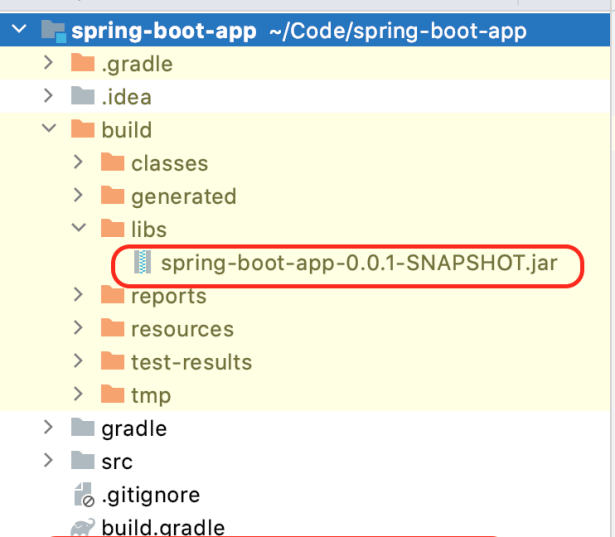Image resolution: width=615 pixels, height=537 pixels.
Task: Click the gray gradle folder icon
Action: pyautogui.click(x=83, y=427)
